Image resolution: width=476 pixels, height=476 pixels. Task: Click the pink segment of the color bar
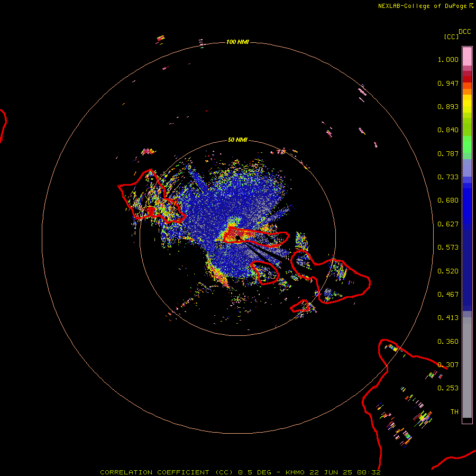pyautogui.click(x=467, y=57)
